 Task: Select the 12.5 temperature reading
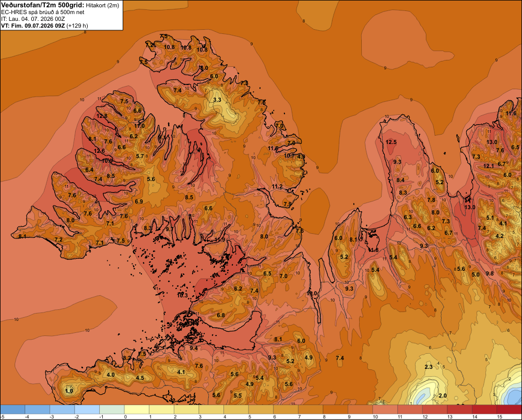click(x=391, y=142)
